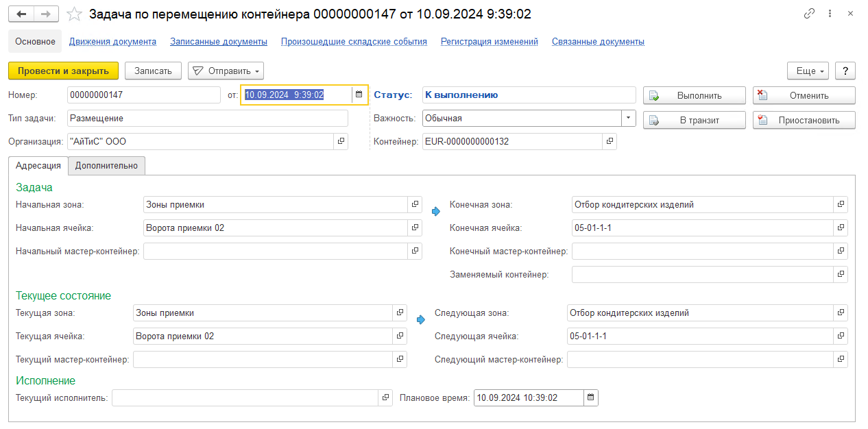Open Следующая зона record via its icon
Screen dimensions: 868x429
pyautogui.click(x=841, y=312)
